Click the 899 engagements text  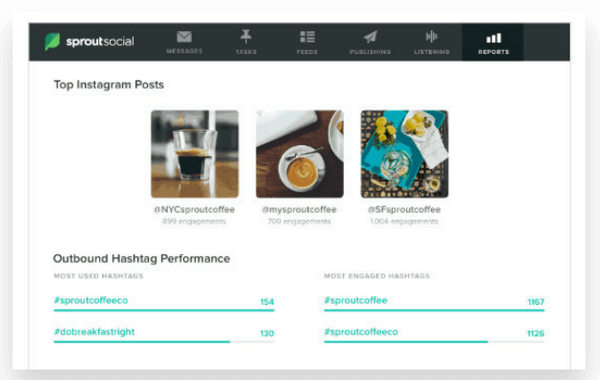(194, 221)
